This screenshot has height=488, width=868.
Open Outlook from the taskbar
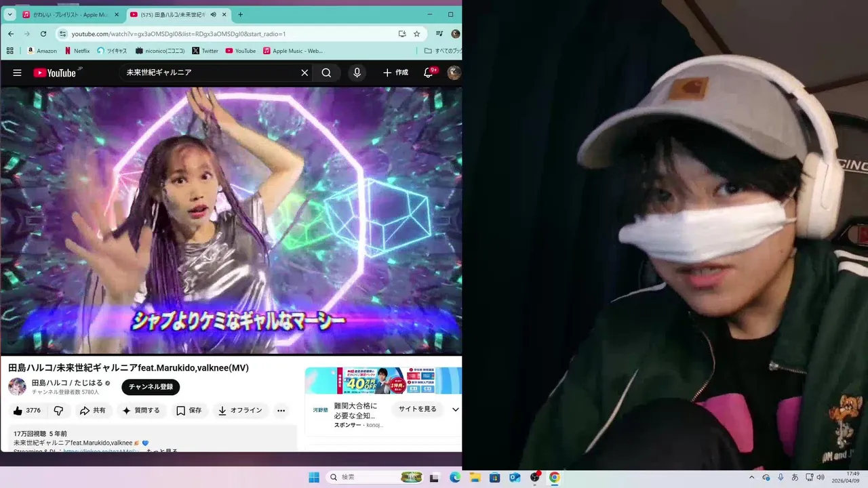pyautogui.click(x=515, y=477)
